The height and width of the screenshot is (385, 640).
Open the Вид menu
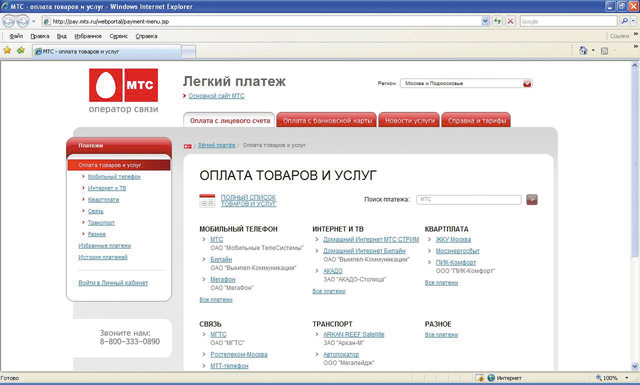pyautogui.click(x=62, y=36)
